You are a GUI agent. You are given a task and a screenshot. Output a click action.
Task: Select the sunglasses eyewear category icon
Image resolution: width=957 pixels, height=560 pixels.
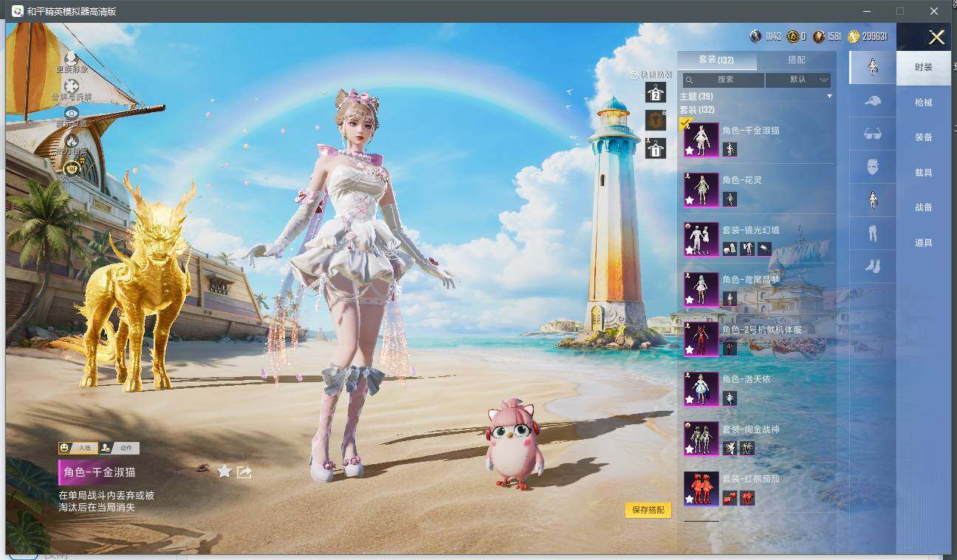pyautogui.click(x=873, y=134)
